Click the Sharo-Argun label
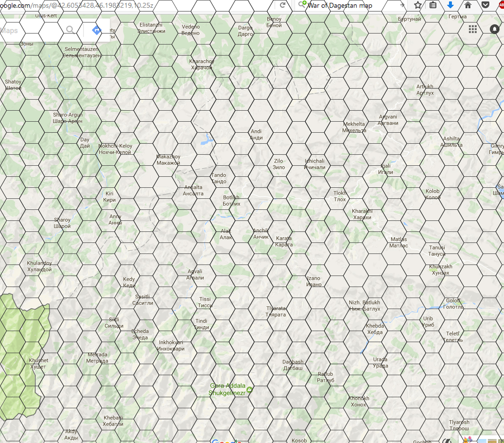The width and height of the screenshot is (504, 443). pyautogui.click(x=67, y=118)
